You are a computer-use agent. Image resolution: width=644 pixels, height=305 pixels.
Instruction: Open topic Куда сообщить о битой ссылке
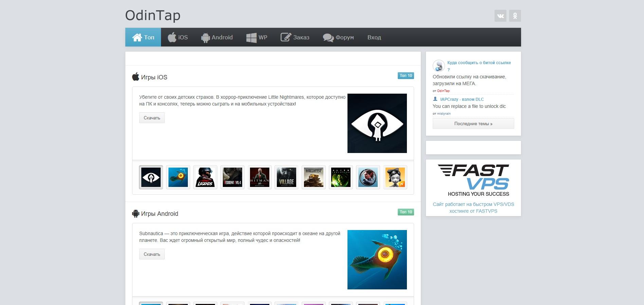[479, 66]
